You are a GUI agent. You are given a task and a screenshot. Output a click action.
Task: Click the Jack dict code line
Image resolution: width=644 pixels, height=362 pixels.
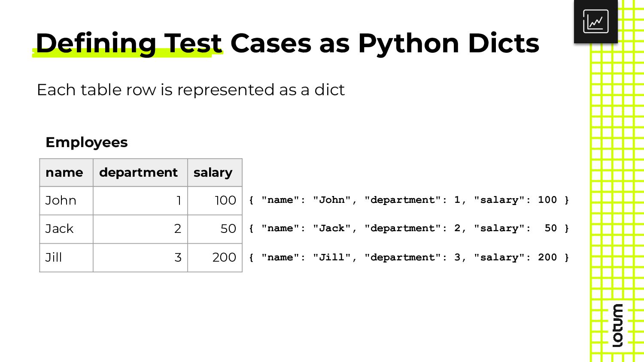coord(409,228)
